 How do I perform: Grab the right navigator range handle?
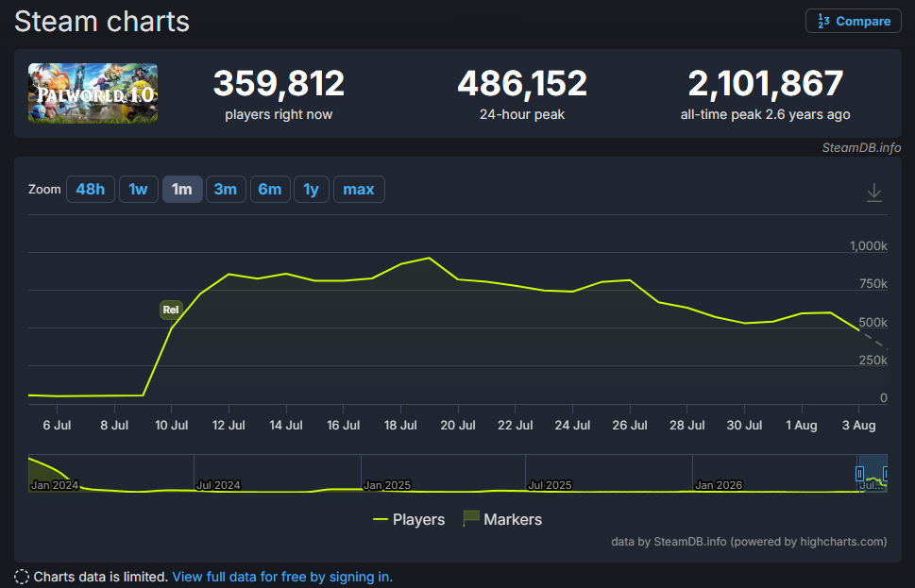point(886,474)
